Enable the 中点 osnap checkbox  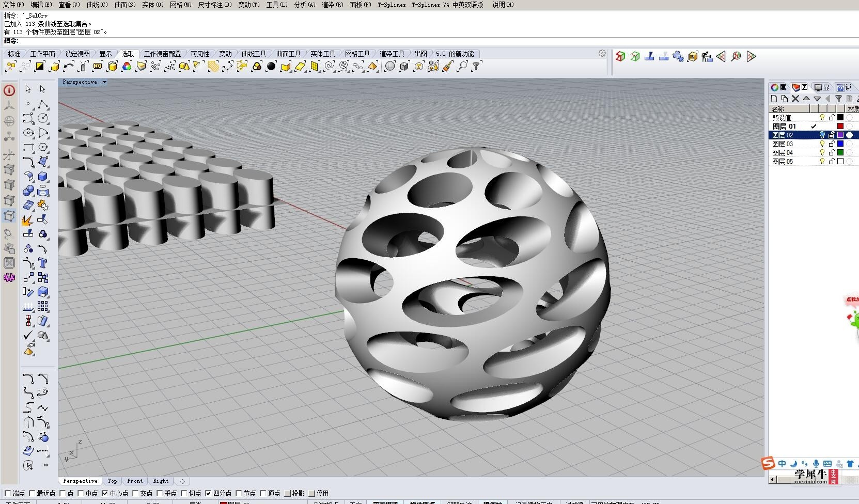[81, 493]
